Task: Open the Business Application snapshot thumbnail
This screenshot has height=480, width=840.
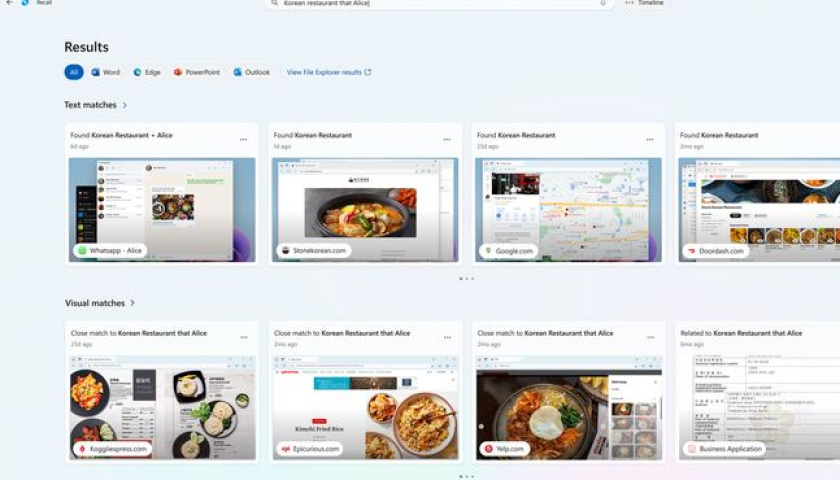Action: coord(759,407)
